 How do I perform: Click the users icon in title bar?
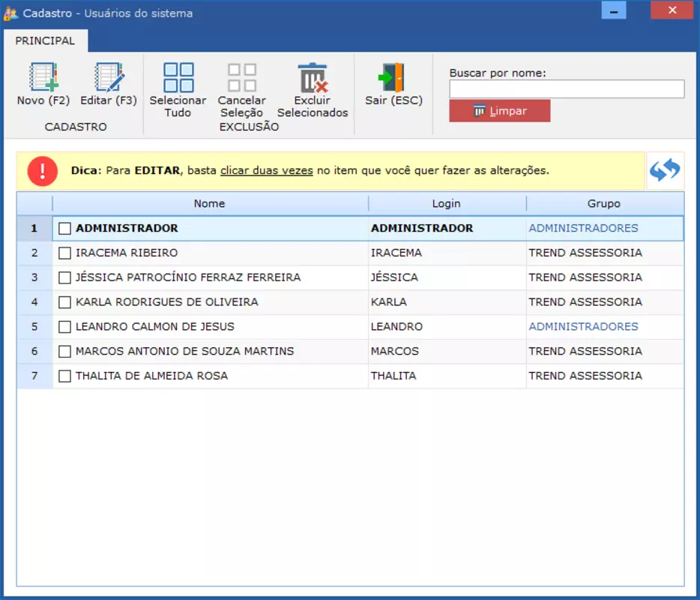10,13
